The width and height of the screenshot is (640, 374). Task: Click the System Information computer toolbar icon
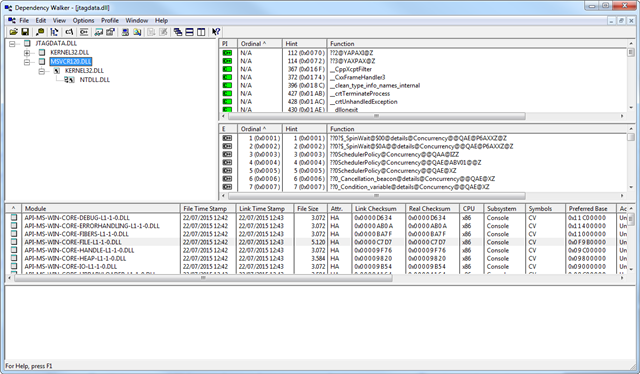point(125,32)
